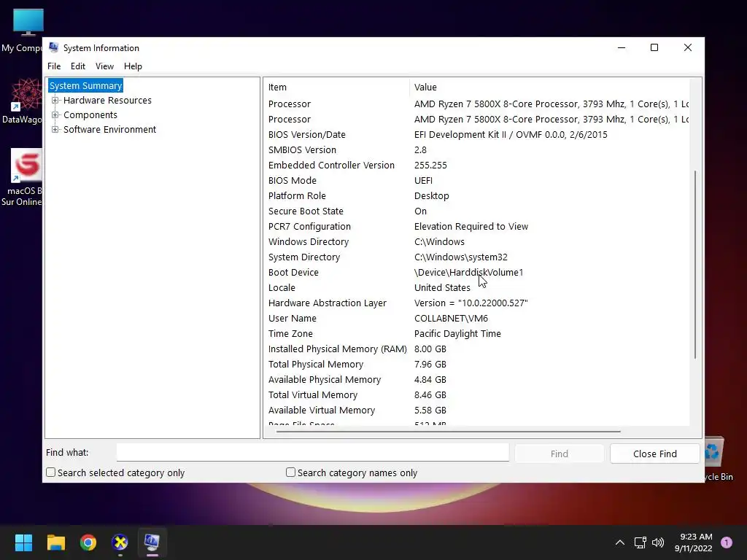Open the Windows Start menu
The height and width of the screenshot is (560, 747).
click(x=23, y=542)
